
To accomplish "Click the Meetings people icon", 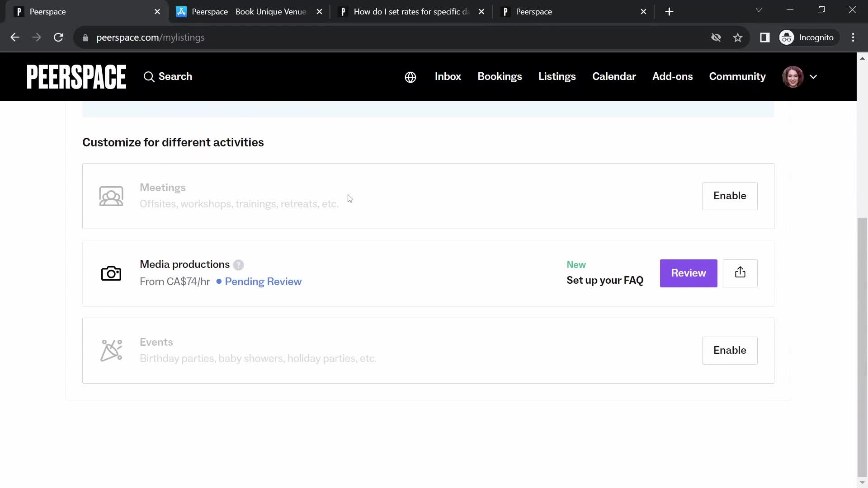I will tap(111, 196).
